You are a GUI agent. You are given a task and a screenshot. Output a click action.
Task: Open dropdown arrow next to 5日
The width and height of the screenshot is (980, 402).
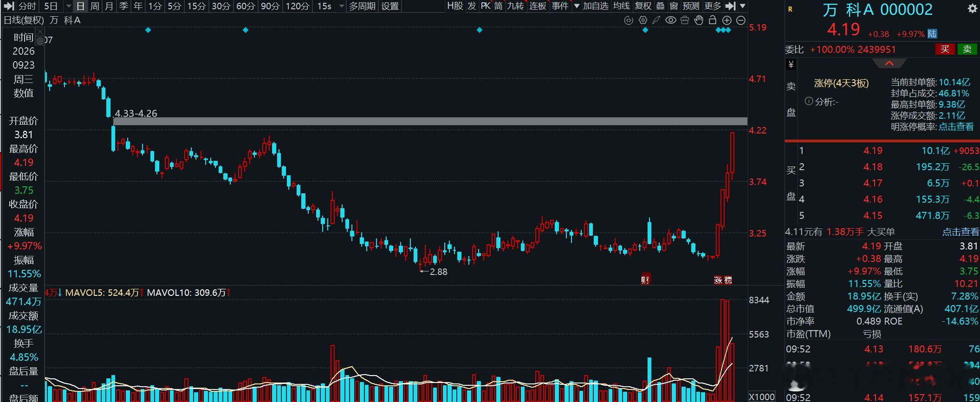pyautogui.click(x=69, y=6)
